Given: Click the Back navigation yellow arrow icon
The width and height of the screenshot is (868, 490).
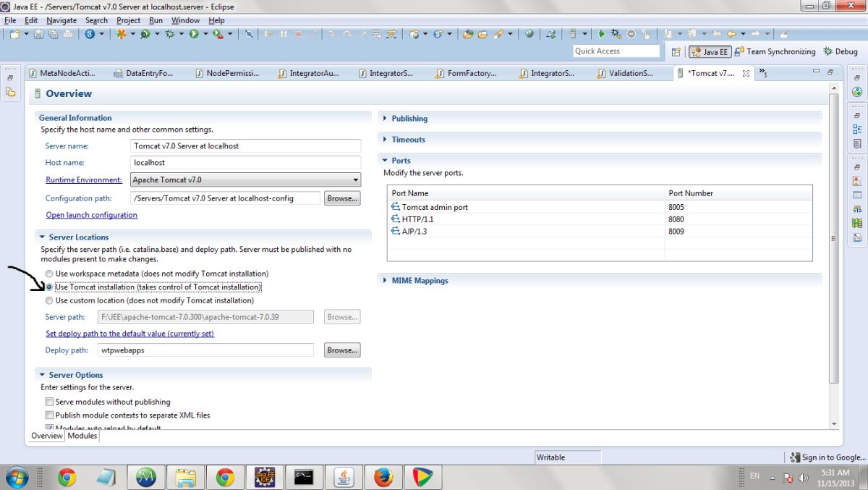Looking at the screenshot, I should click(x=731, y=33).
